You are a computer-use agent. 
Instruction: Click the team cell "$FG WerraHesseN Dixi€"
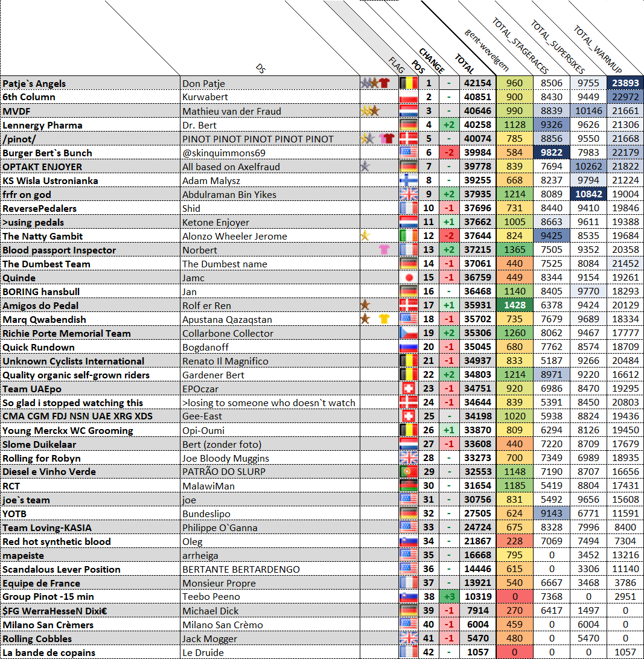[91, 610]
